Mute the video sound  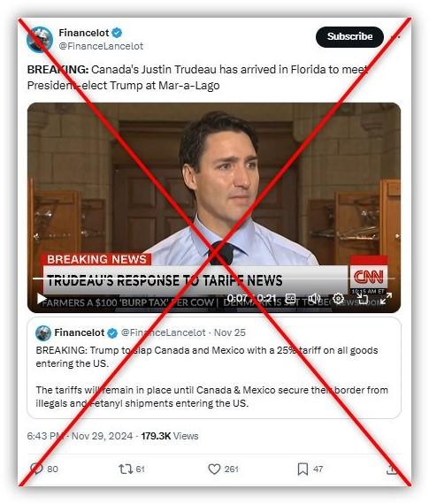point(314,299)
